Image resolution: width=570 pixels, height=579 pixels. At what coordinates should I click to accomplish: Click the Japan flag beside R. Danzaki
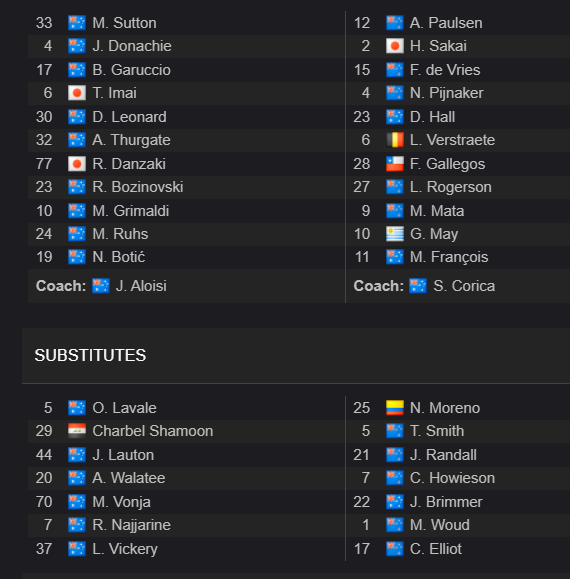point(77,164)
